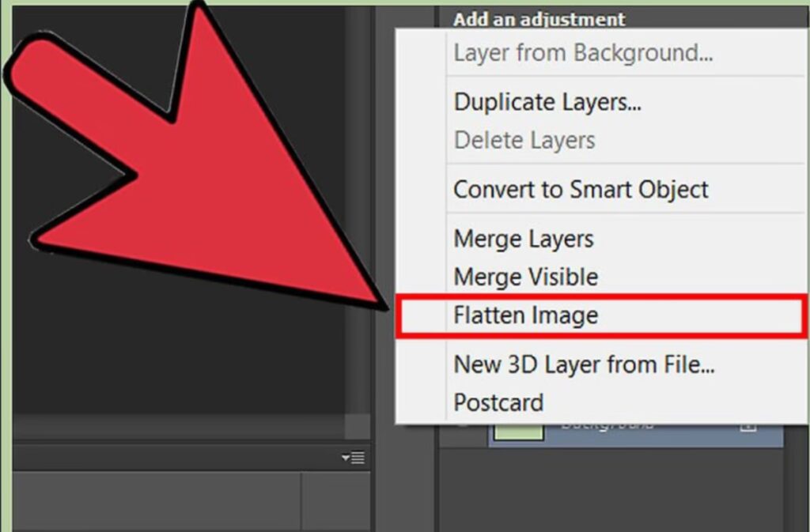
Task: Click the greyed-out Delete Layers entry
Action: (524, 141)
